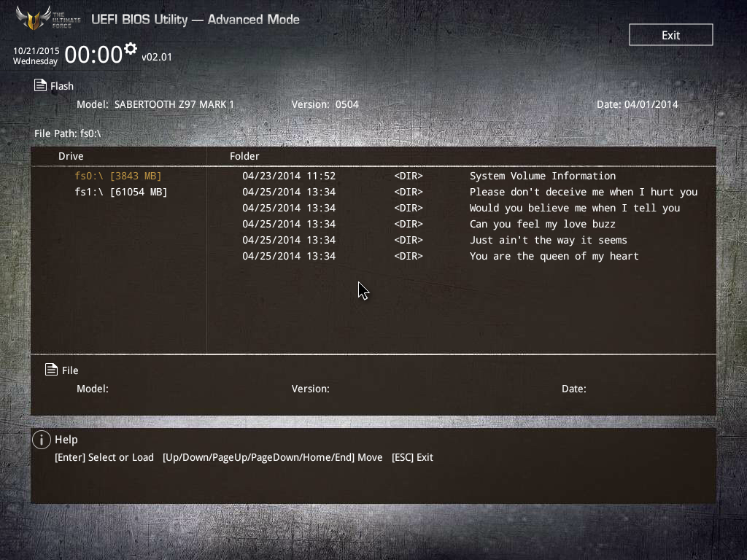Click the Flash document icon
This screenshot has width=747, height=560.
pyautogui.click(x=41, y=85)
